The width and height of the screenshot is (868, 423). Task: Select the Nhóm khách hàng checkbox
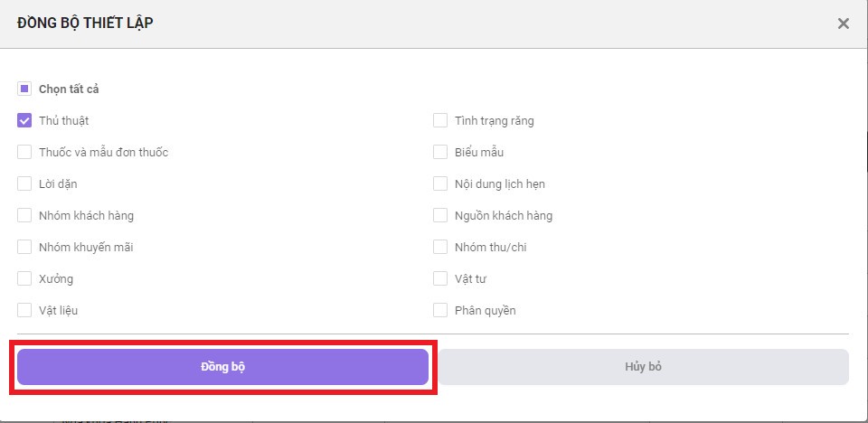(x=24, y=215)
